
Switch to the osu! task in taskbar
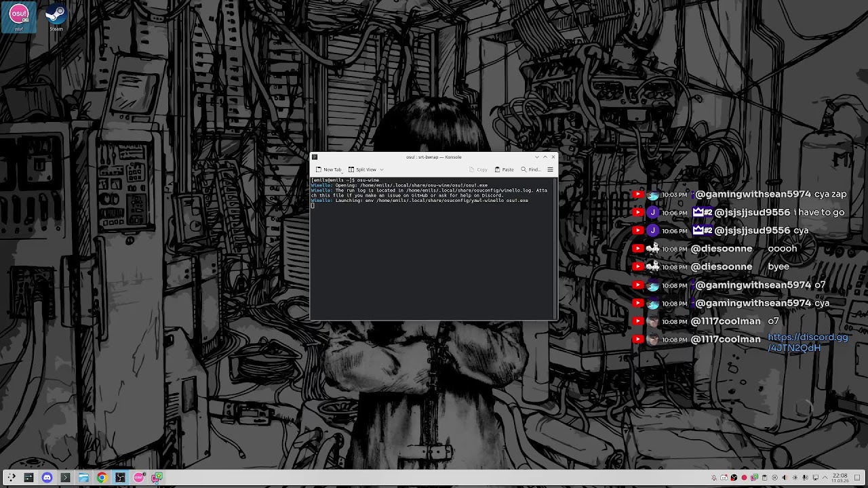point(138,478)
